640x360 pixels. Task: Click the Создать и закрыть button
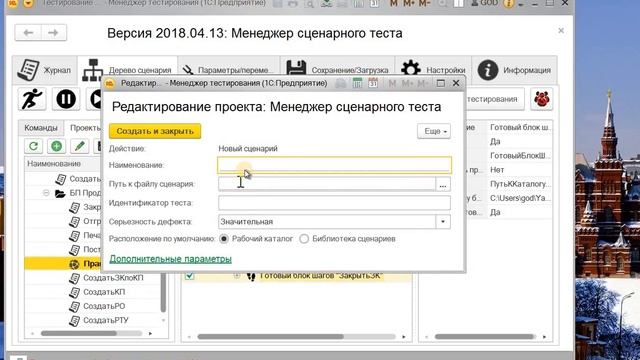(155, 131)
